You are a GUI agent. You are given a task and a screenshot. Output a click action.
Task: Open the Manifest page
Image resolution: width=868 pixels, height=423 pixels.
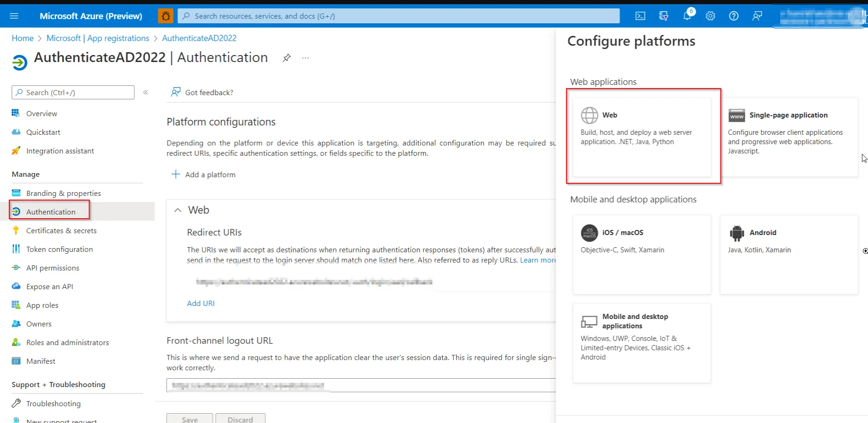41,361
